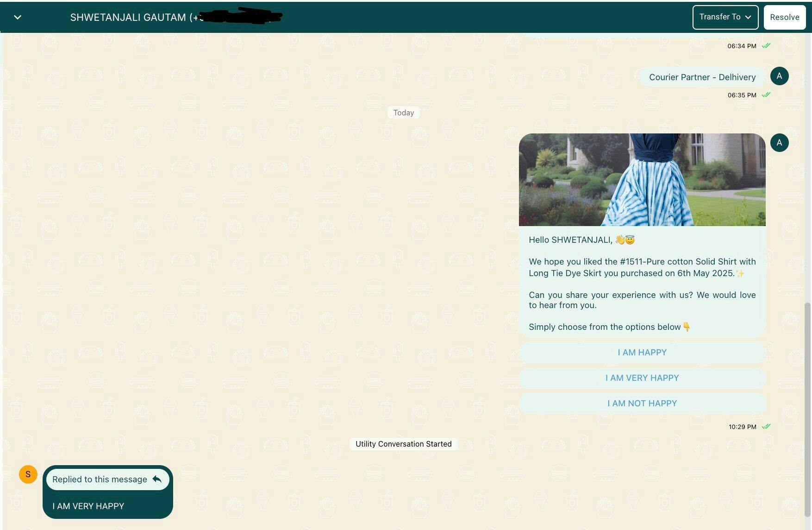Select the I AM VERY HAPPY option button

(x=642, y=378)
